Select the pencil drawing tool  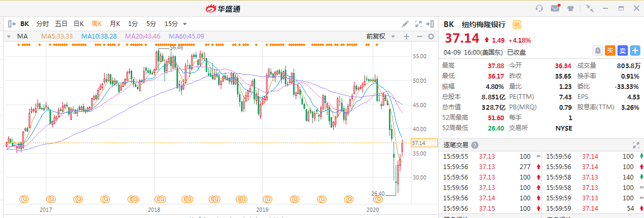406,23
